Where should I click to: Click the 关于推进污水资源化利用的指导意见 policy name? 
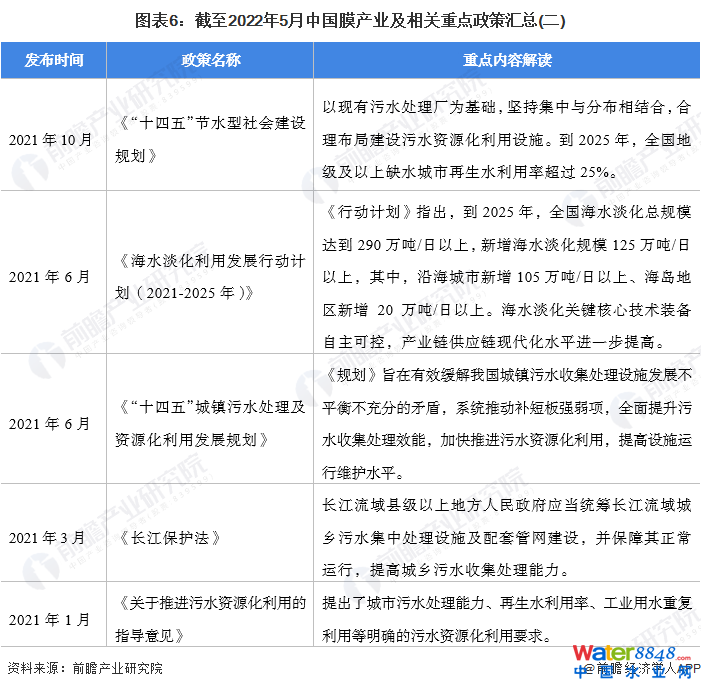[211, 618]
